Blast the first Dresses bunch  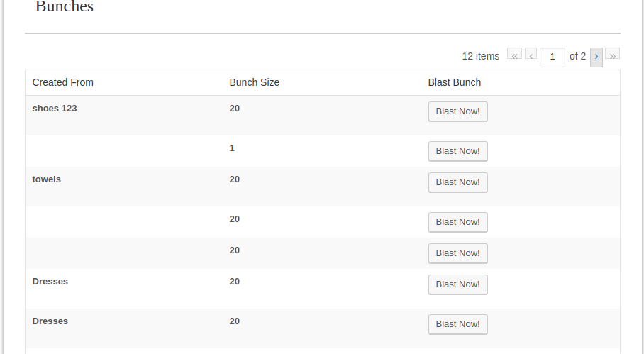[x=457, y=284]
